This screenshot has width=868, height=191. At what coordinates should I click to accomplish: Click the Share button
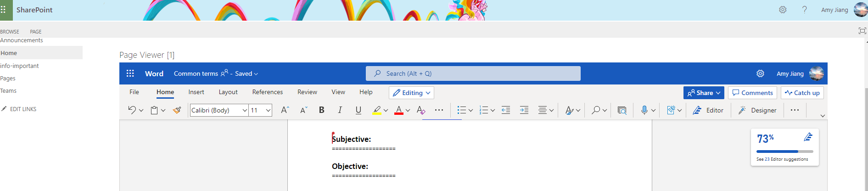point(704,93)
